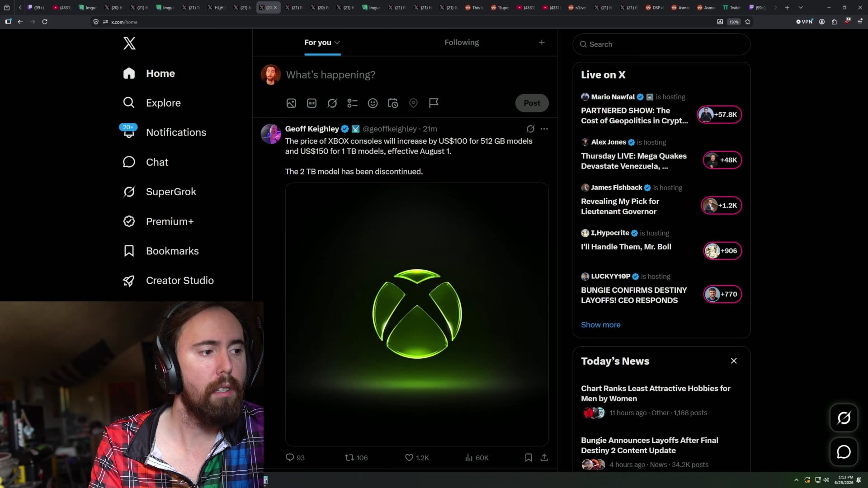Click the X logo in sidebar
Image resolution: width=868 pixels, height=488 pixels.
(x=129, y=43)
